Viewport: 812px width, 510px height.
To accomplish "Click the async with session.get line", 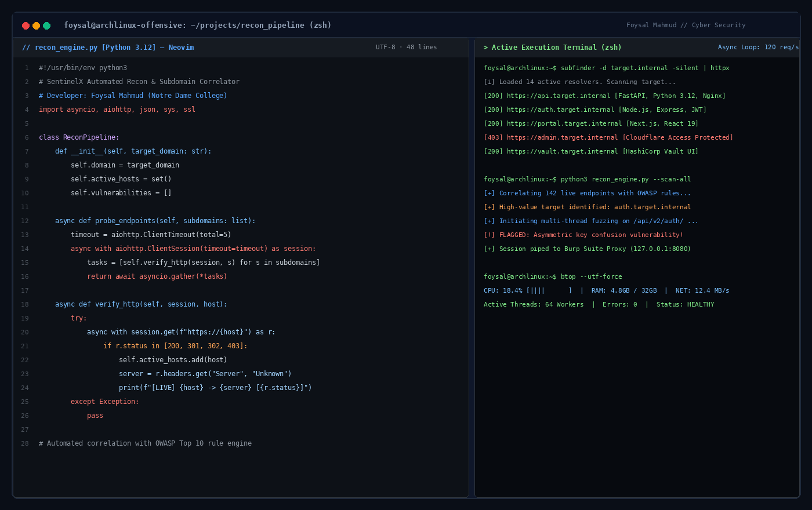I will coord(181,332).
